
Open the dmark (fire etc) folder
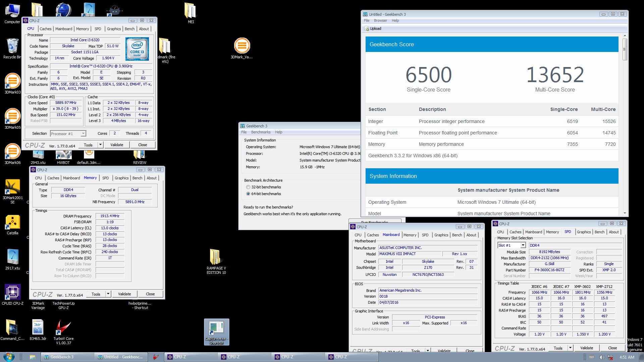tap(165, 51)
